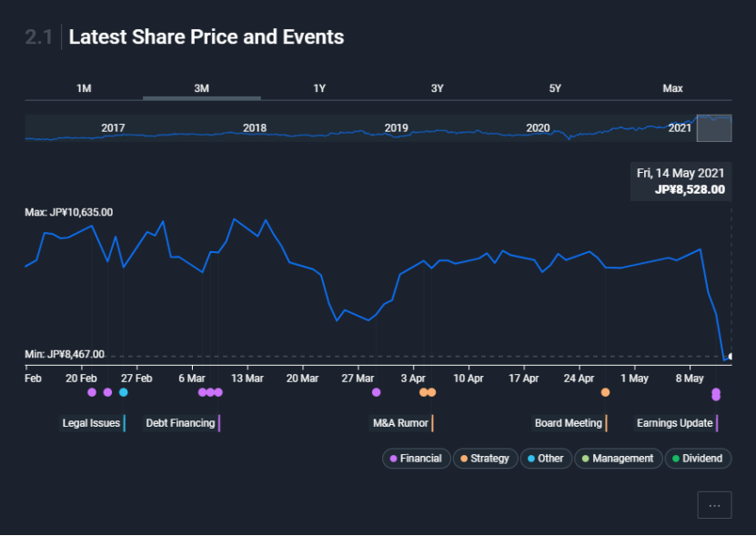
Task: Click the Earnings Update event label
Action: coord(674,423)
